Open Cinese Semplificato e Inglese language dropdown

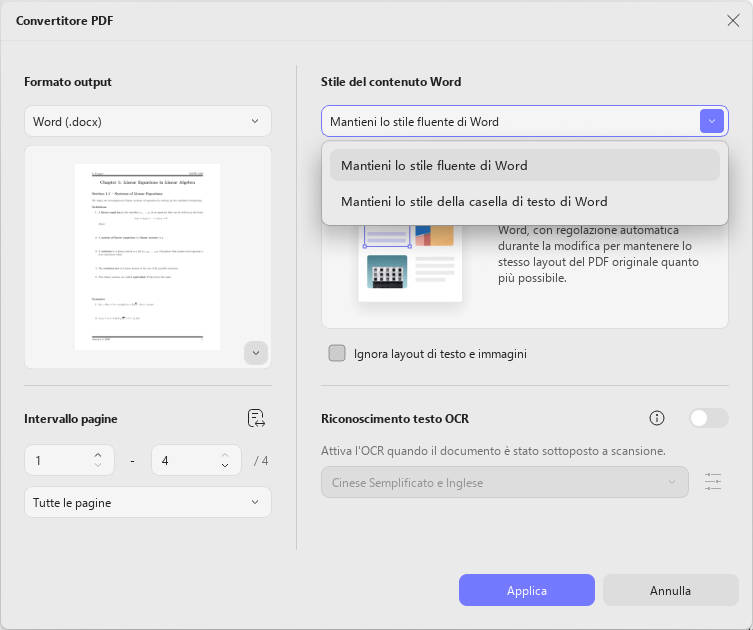coord(505,482)
